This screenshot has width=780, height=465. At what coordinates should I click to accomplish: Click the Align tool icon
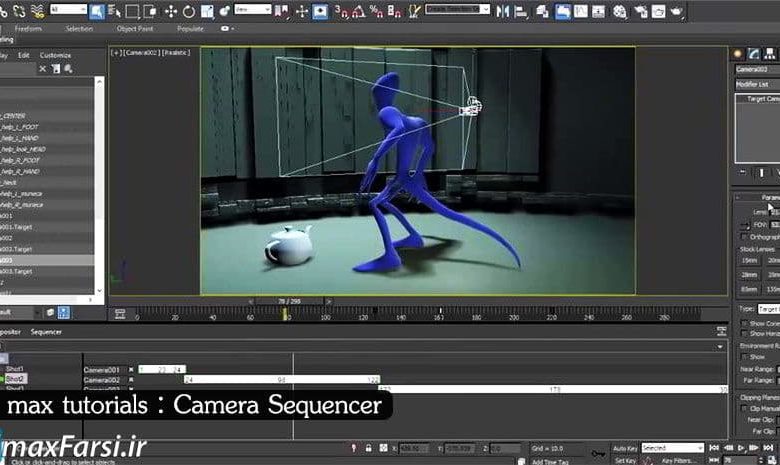click(521, 11)
